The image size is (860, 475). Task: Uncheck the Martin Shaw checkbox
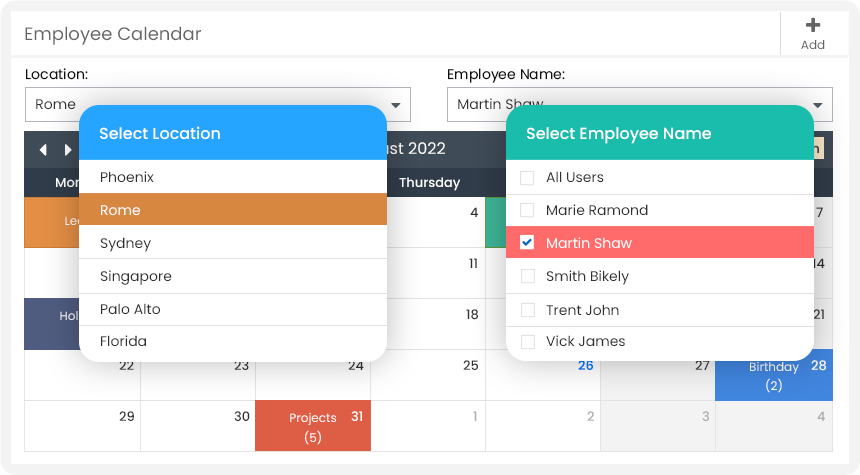pos(527,243)
